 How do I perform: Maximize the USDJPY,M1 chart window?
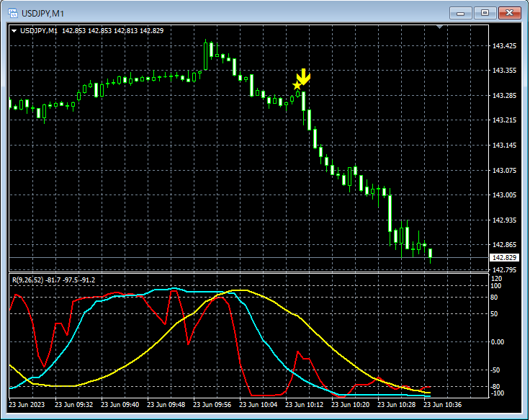pyautogui.click(x=485, y=13)
